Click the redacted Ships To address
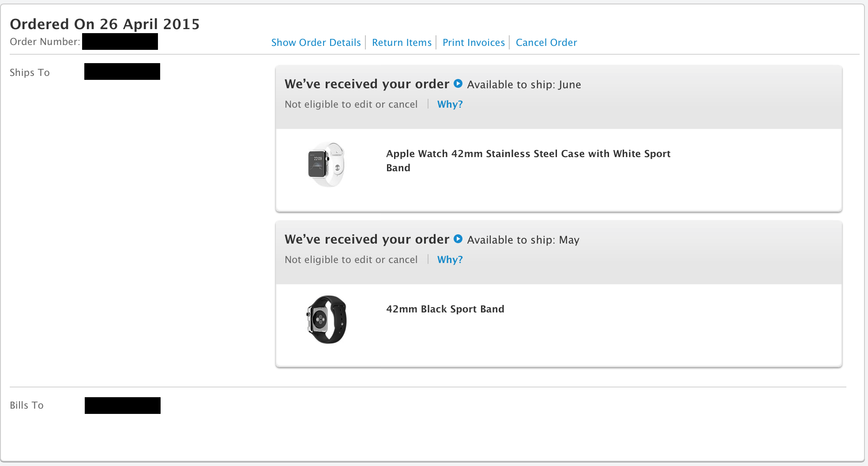This screenshot has height=466, width=868. click(122, 71)
